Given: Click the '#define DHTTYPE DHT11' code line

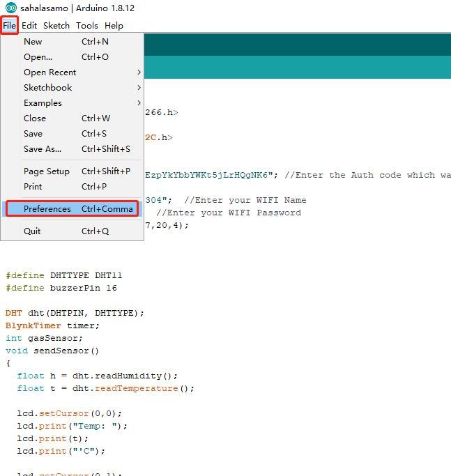Looking at the screenshot, I should click(x=63, y=275).
